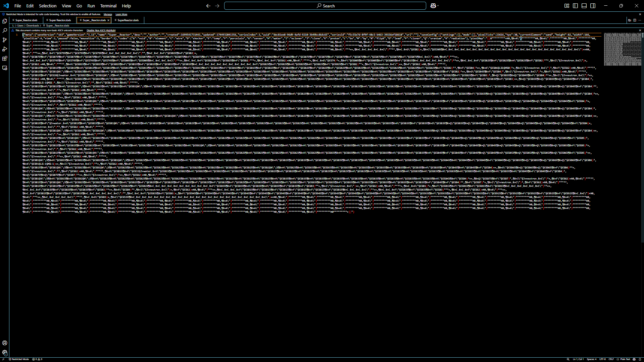Screen dimensions: 644x362
Task: Toggle the primary side bar
Action: 576,6
